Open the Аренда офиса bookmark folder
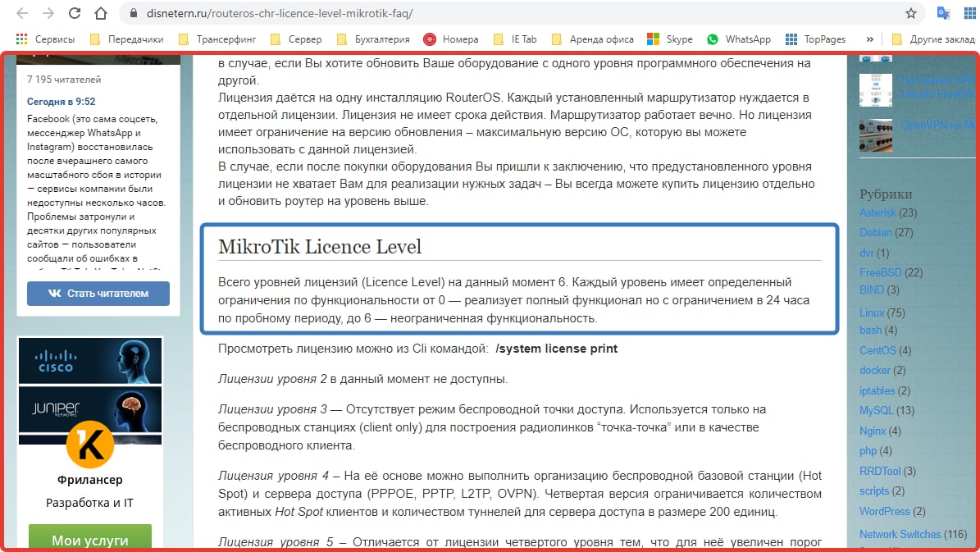980x552 pixels. pyautogui.click(x=592, y=39)
